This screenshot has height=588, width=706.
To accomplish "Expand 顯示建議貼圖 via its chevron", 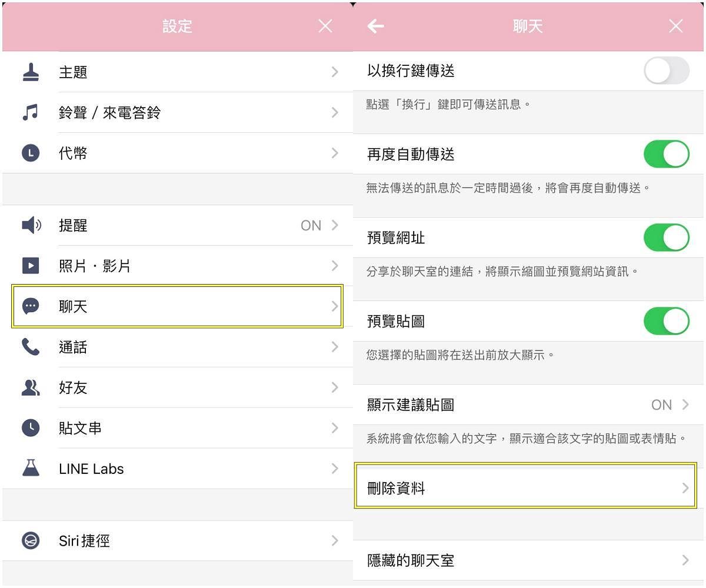I will 685,405.
